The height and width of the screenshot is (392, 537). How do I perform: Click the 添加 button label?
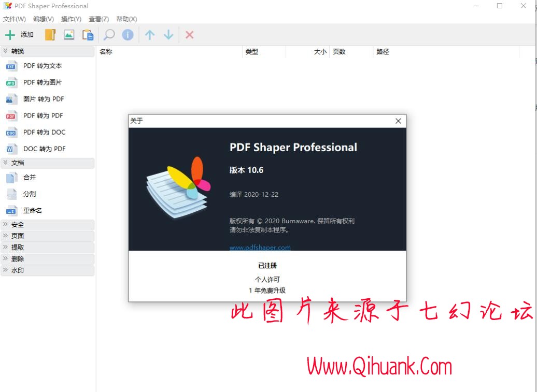pos(27,35)
